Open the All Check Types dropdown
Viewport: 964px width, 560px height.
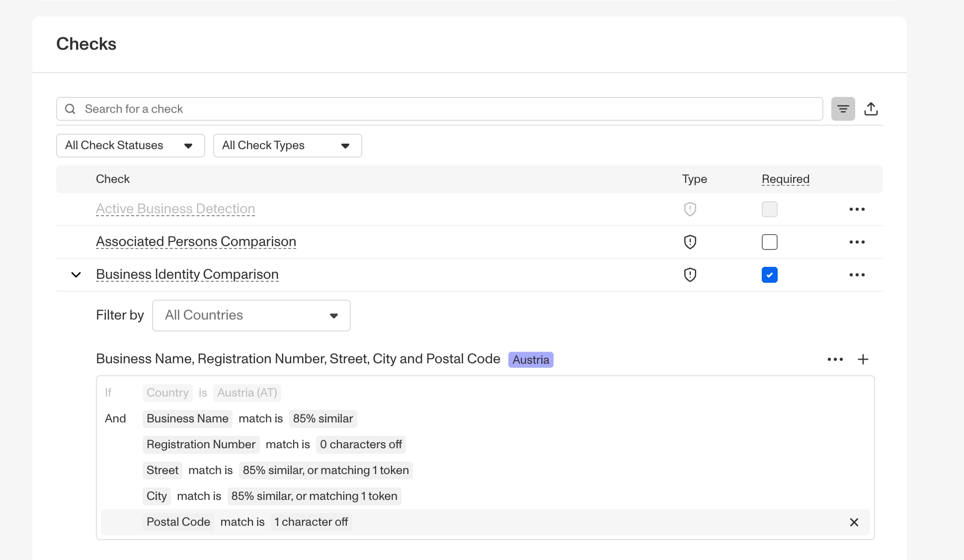point(287,146)
